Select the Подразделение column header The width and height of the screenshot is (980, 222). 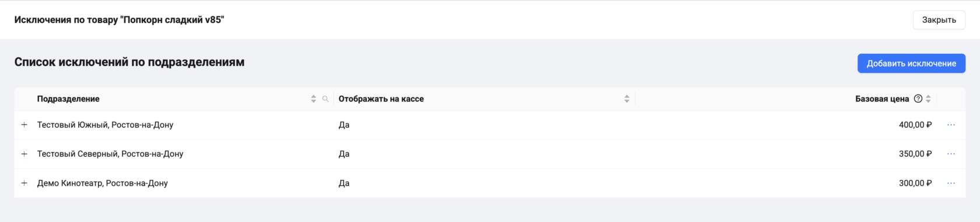click(68, 99)
